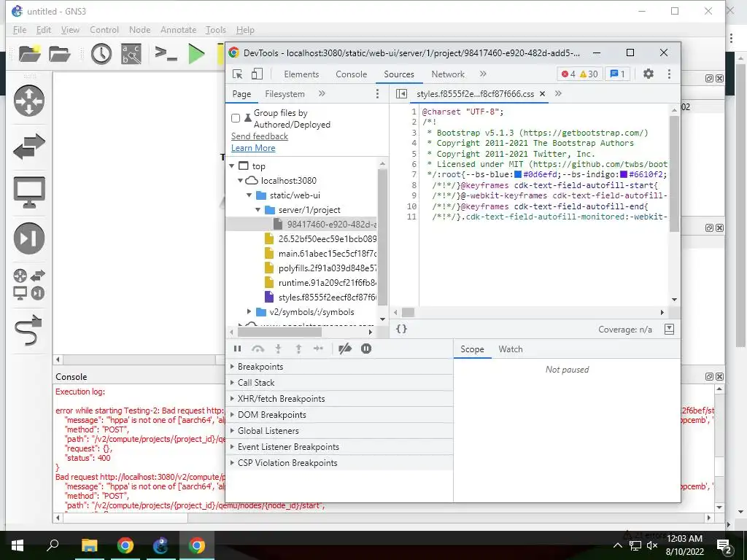Viewport: 747px width, 560px height.
Task: Browse end devices monitor icon
Action: (x=29, y=192)
